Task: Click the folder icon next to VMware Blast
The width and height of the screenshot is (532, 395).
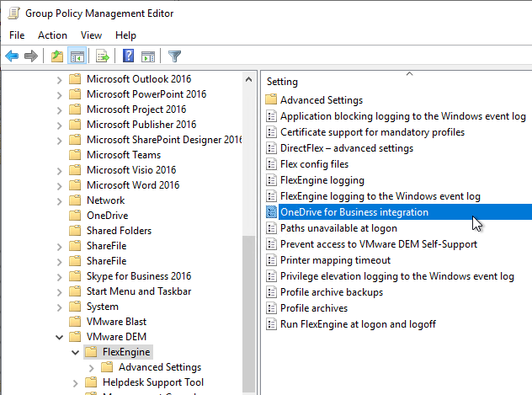Action: tap(75, 322)
